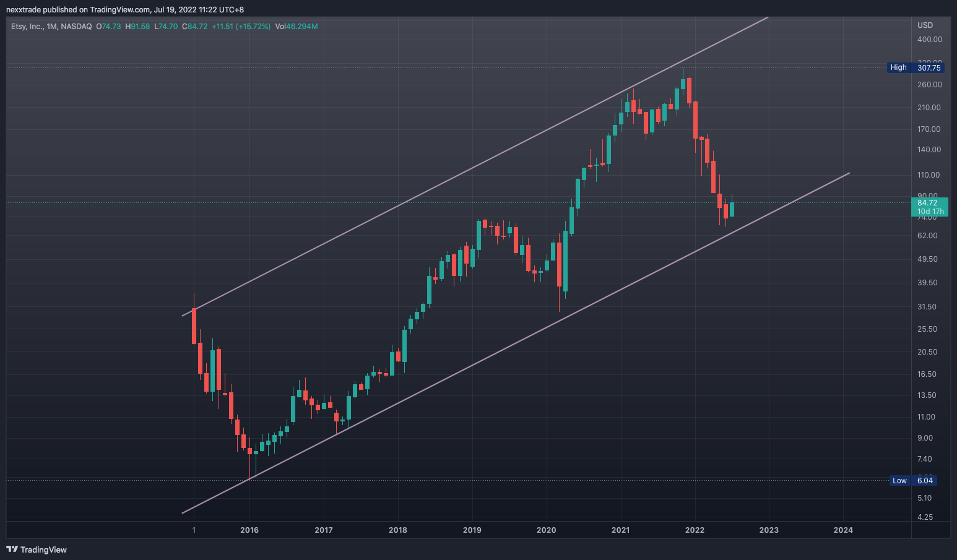The height and width of the screenshot is (560, 957).
Task: Click 31.50 on the price axis
Action: [x=927, y=306]
